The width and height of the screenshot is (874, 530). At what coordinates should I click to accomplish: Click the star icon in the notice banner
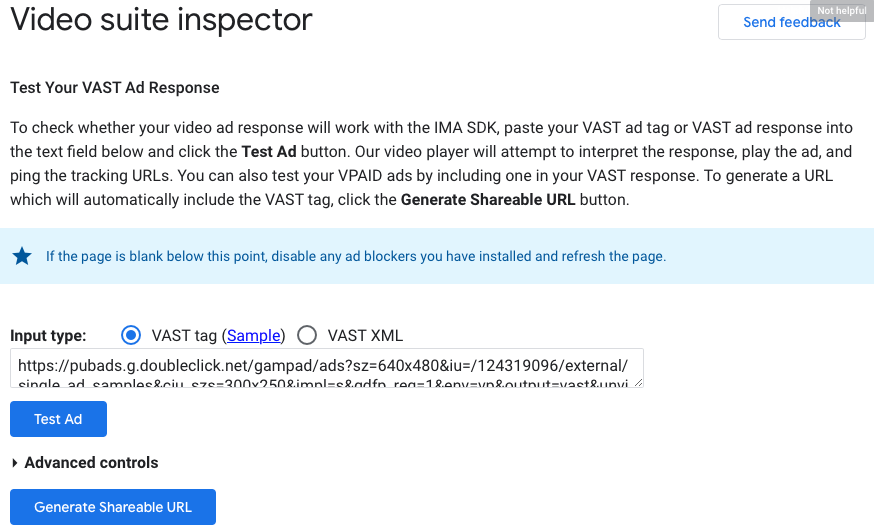point(22,256)
